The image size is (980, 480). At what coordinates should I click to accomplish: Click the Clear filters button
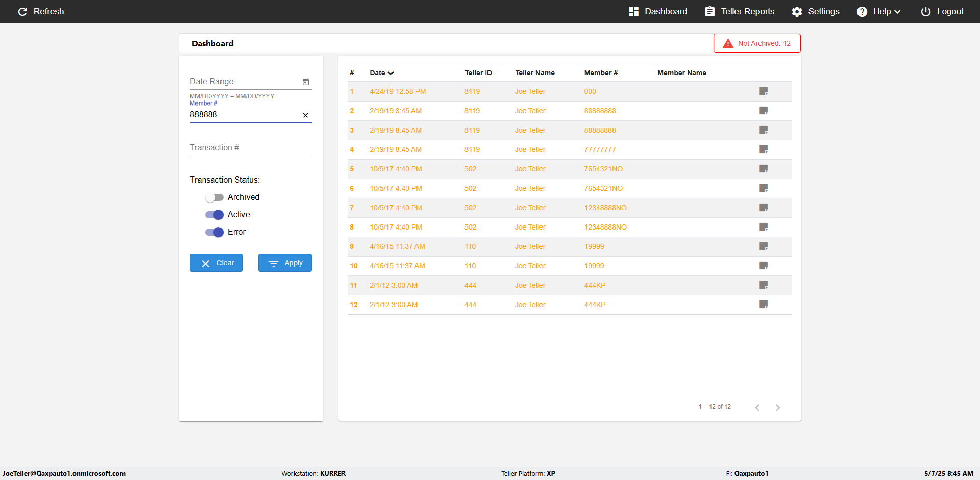pos(216,263)
